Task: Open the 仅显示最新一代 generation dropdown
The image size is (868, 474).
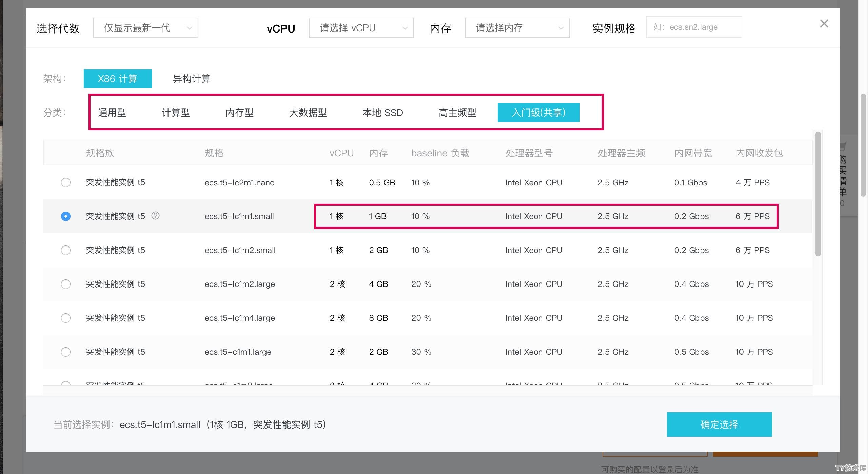Action: click(x=146, y=28)
